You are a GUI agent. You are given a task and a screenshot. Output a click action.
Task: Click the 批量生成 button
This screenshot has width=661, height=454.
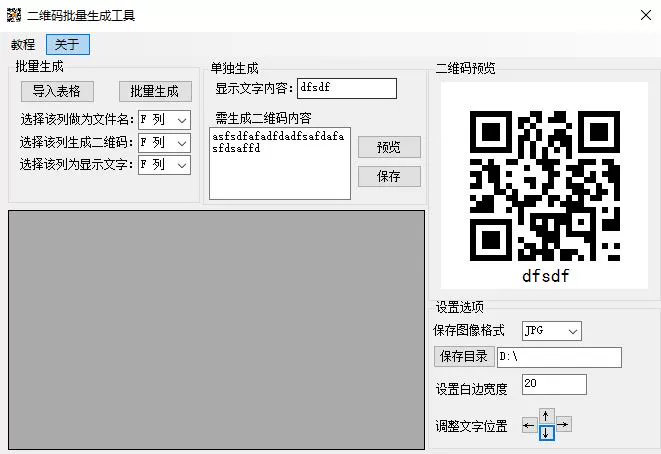(x=155, y=91)
